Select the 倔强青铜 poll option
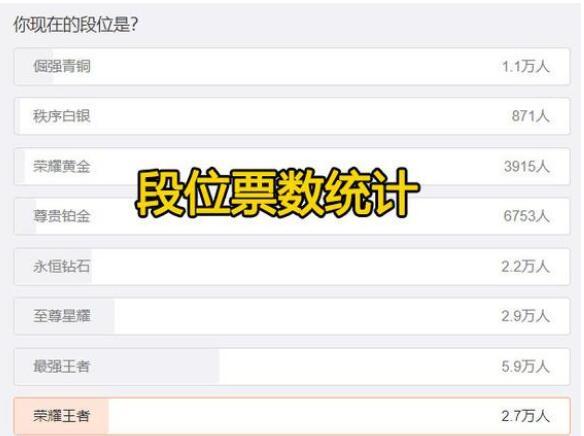 (292, 67)
